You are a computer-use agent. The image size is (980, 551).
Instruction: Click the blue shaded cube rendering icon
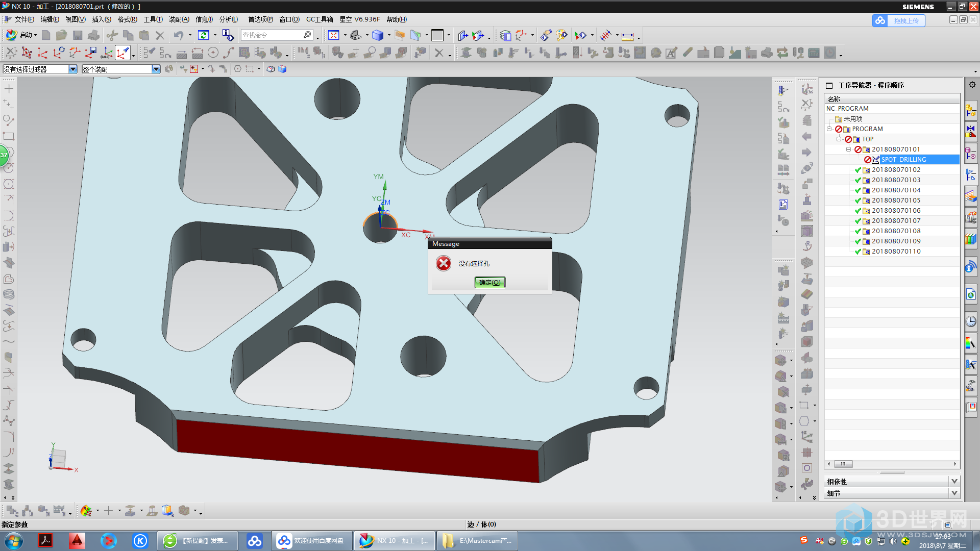[x=378, y=35]
